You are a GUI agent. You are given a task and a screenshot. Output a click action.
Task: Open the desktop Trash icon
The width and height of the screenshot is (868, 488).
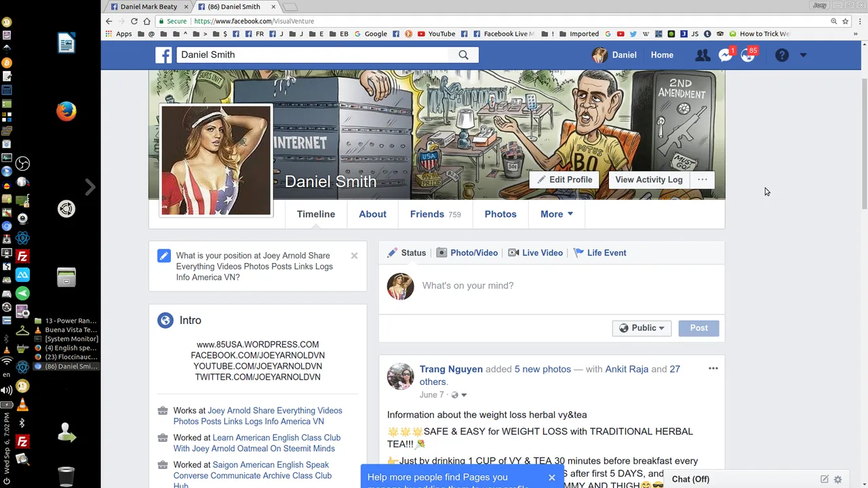coord(66,476)
